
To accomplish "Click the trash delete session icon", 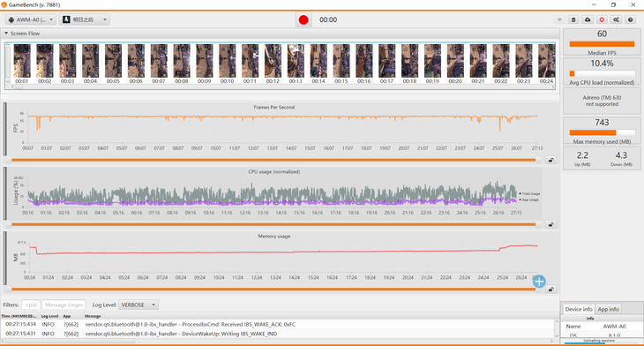I will 573,19.
